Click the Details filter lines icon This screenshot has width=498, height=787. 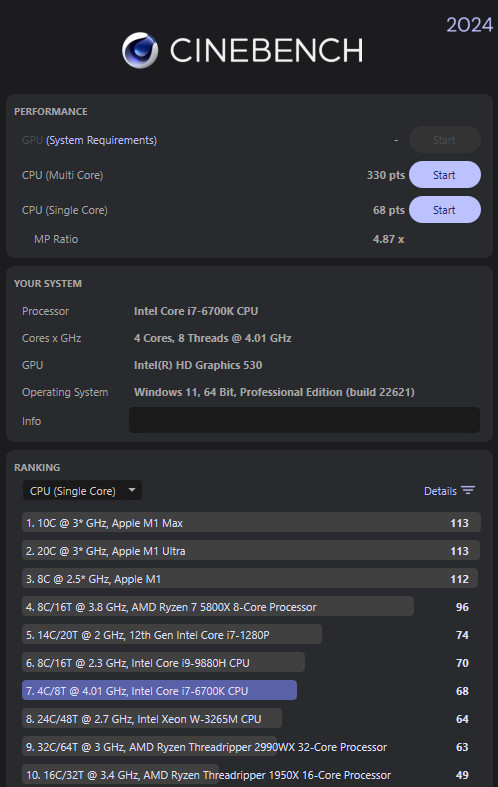(468, 490)
